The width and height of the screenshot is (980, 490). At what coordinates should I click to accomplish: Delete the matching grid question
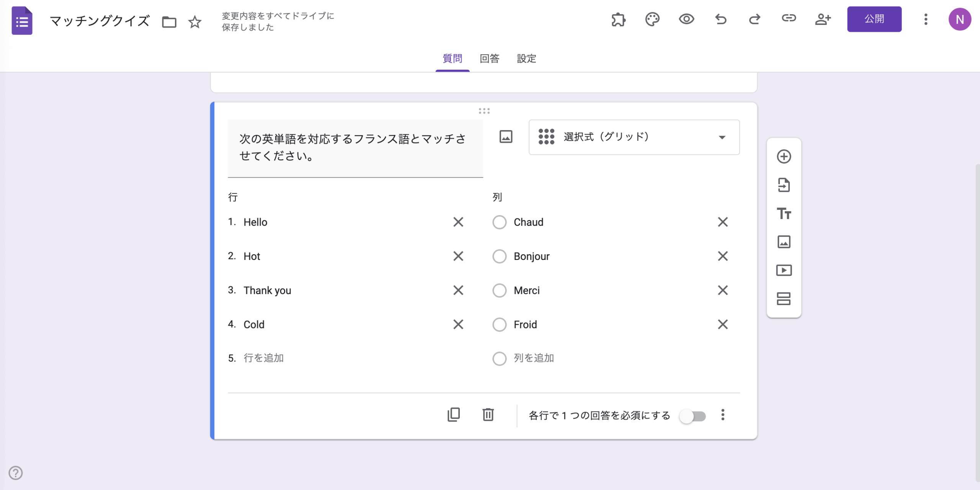[x=487, y=415]
